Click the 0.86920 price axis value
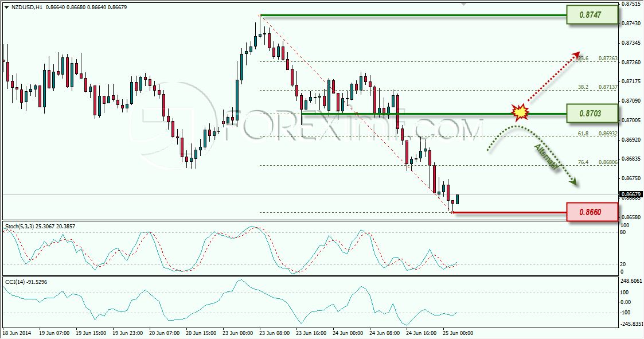The width and height of the screenshot is (644, 339). (x=632, y=139)
